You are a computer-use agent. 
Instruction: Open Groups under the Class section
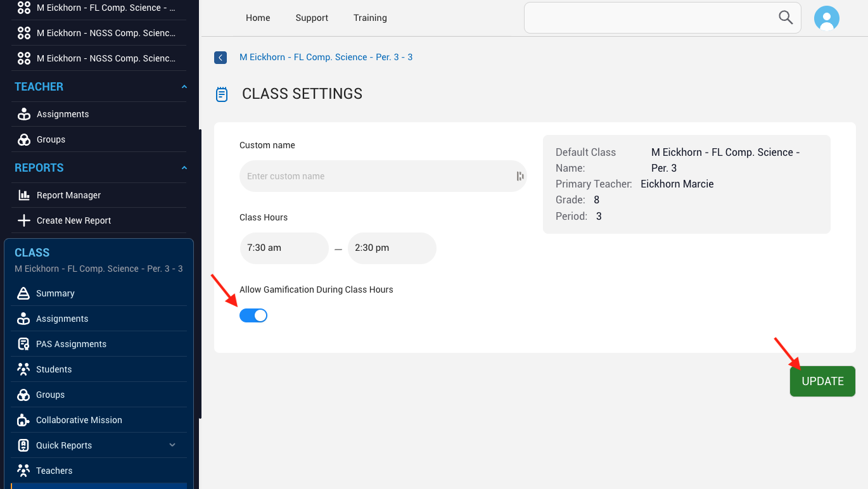(51, 394)
